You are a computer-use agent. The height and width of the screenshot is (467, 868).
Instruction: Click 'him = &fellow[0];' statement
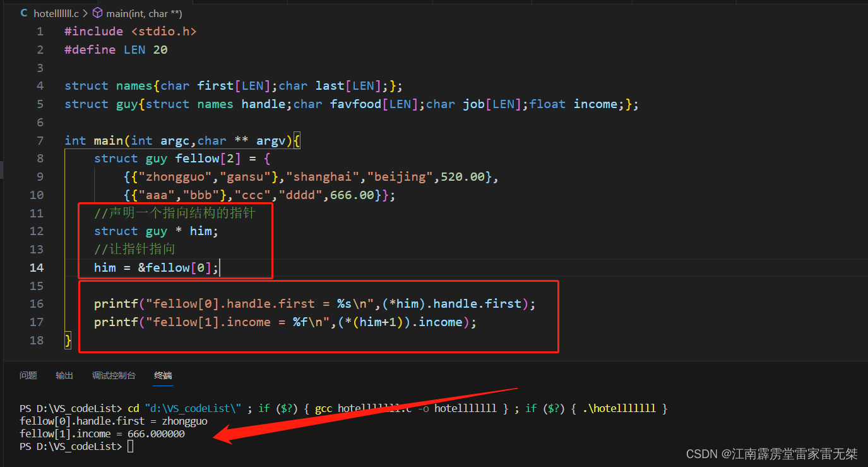click(156, 267)
